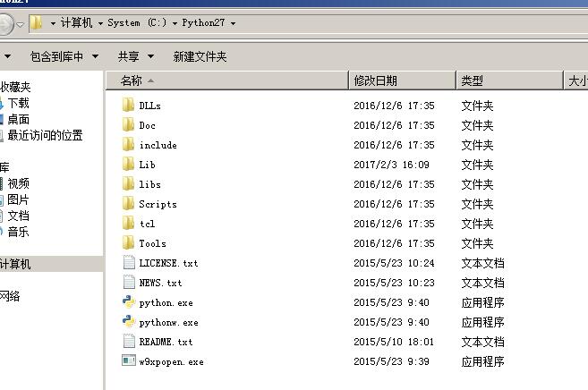Select the python.exe file name

click(x=166, y=302)
